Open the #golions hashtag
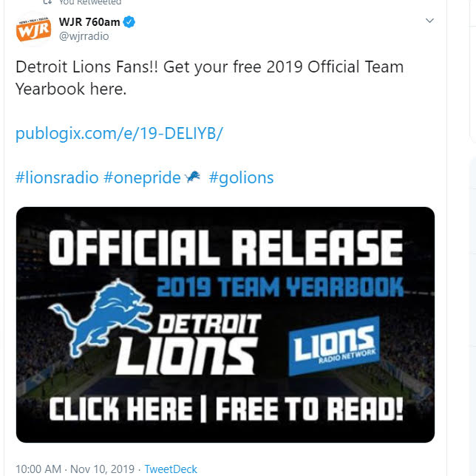 242,177
